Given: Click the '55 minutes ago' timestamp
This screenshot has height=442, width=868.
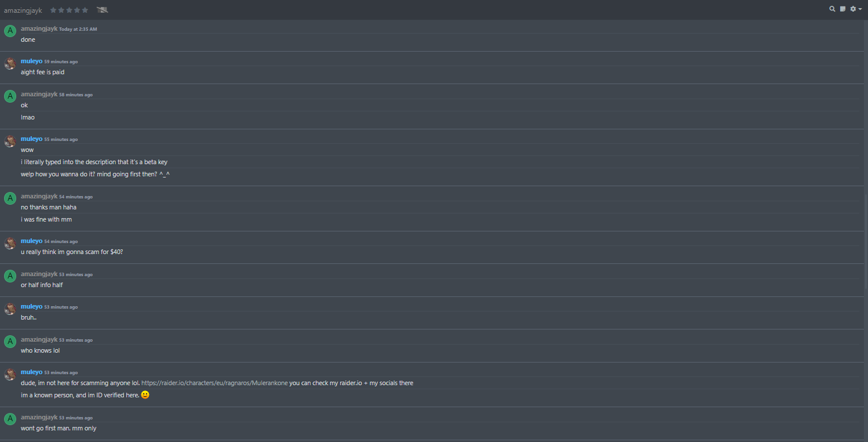Looking at the screenshot, I should pyautogui.click(x=61, y=139).
